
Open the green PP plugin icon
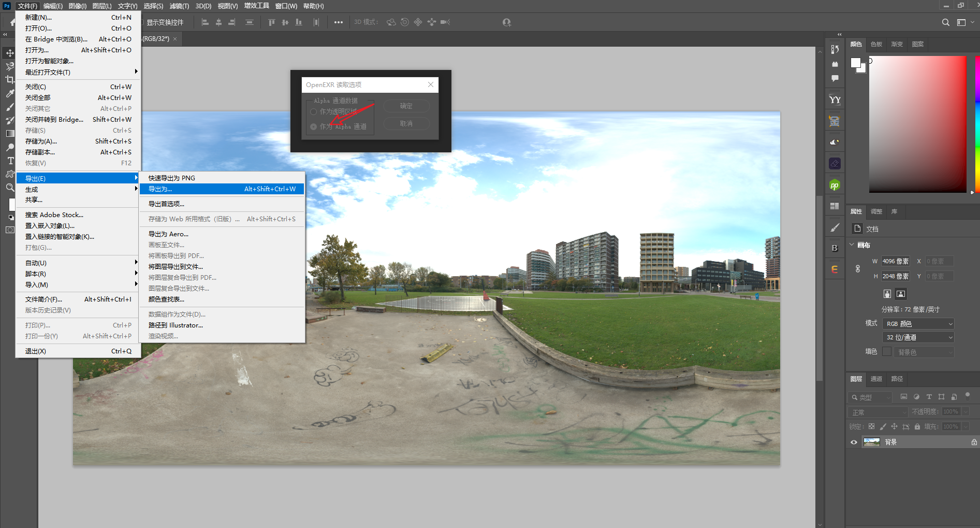835,185
